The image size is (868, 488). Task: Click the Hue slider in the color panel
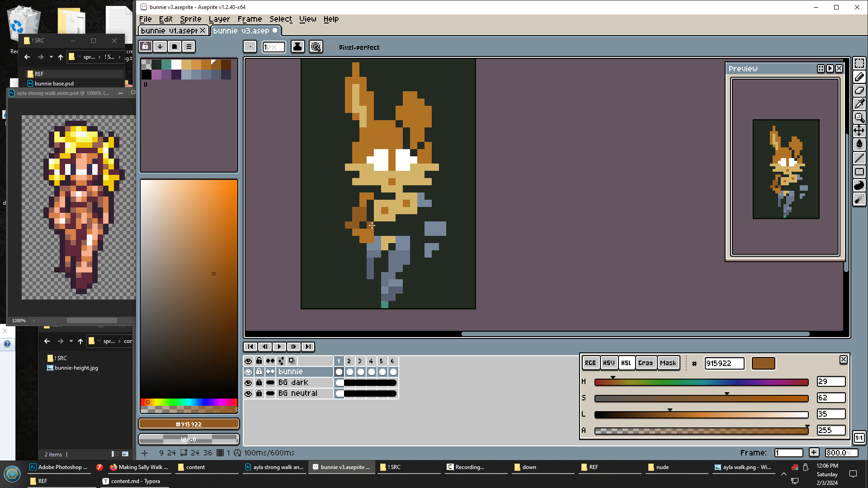701,382
